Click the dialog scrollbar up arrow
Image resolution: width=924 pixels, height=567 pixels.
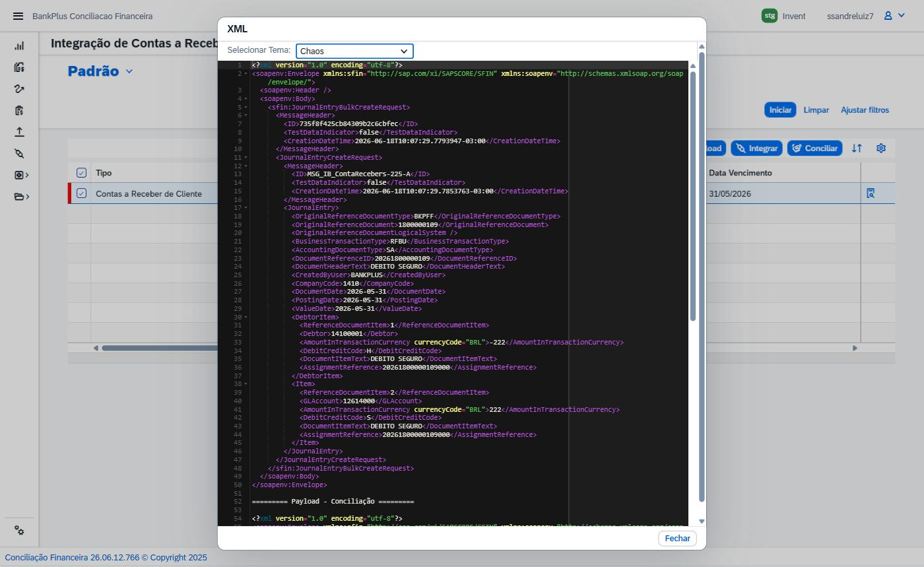702,46
